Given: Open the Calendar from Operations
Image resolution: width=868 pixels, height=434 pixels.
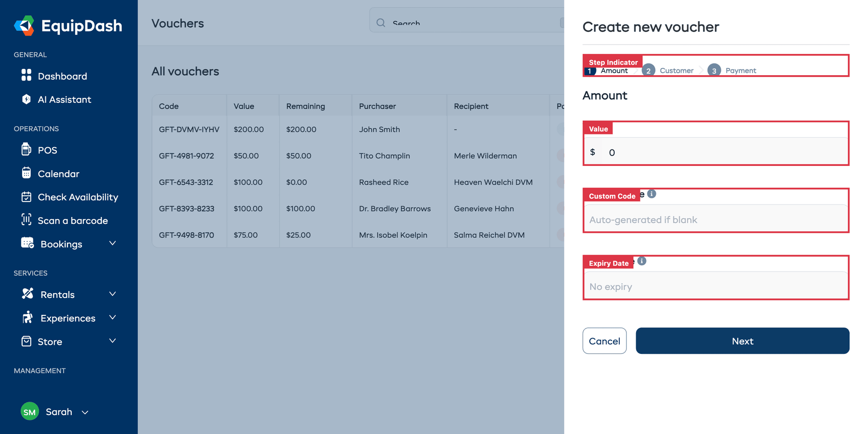Looking at the screenshot, I should click(x=58, y=174).
